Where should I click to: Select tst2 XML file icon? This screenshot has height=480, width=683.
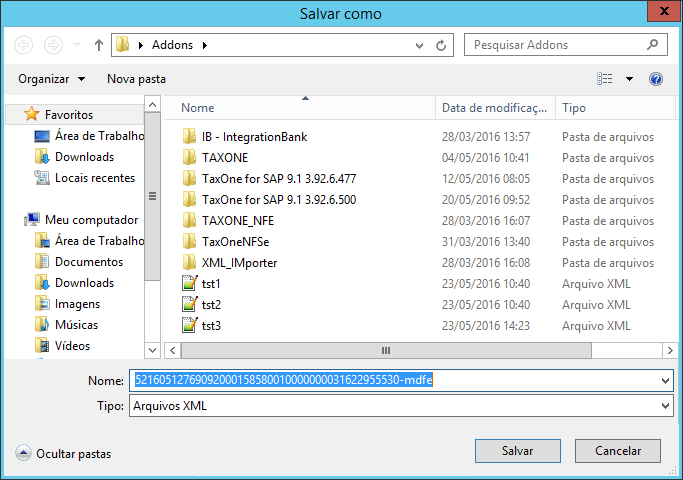[x=189, y=304]
